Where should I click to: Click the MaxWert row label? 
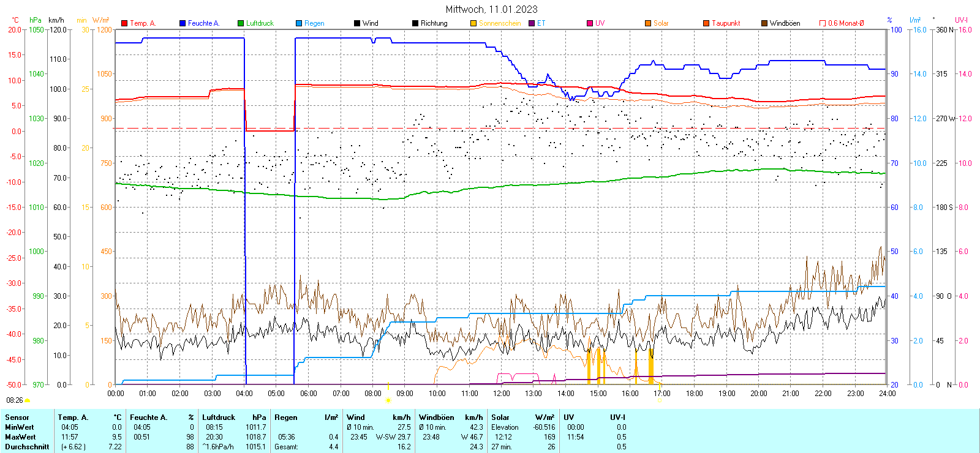[20, 437]
